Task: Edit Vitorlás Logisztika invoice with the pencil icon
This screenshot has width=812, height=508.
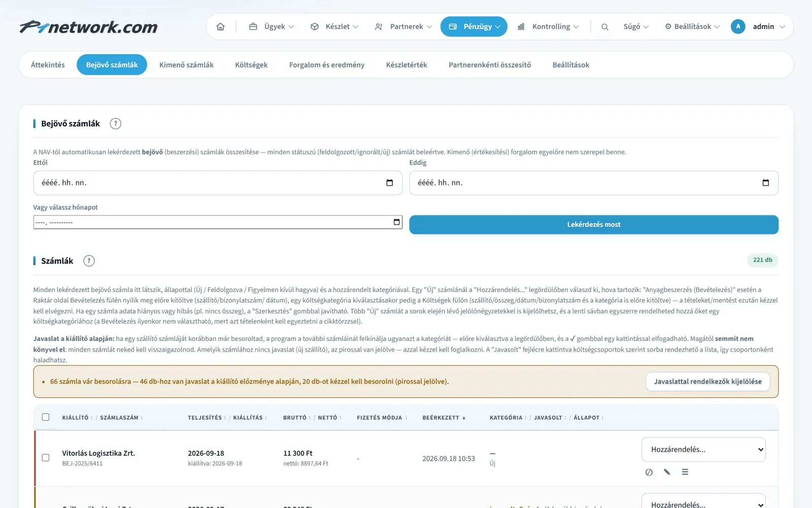Action: tap(667, 472)
